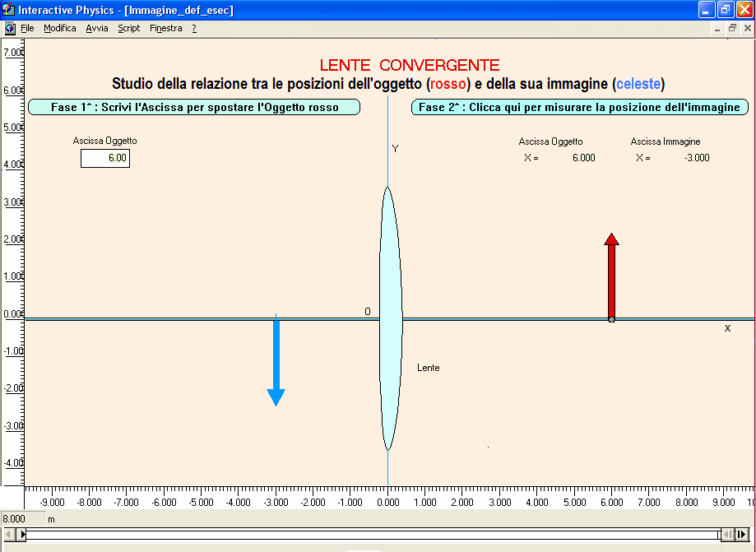Minimize the inner document window

(x=717, y=28)
